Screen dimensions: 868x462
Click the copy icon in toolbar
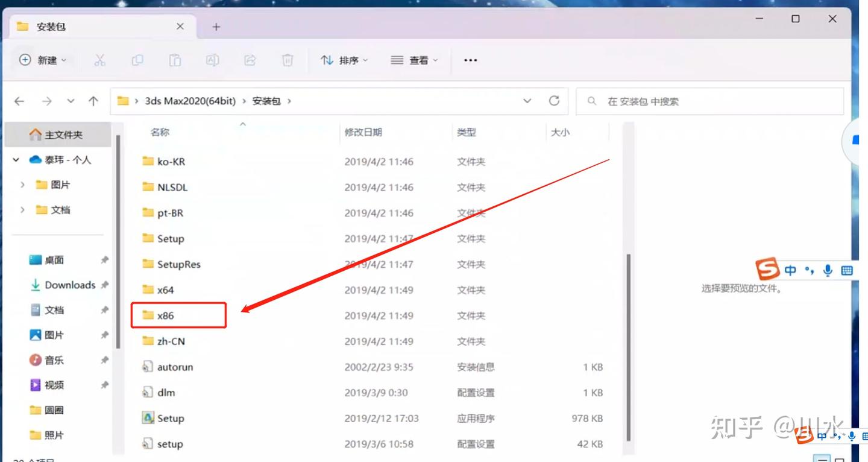click(137, 60)
